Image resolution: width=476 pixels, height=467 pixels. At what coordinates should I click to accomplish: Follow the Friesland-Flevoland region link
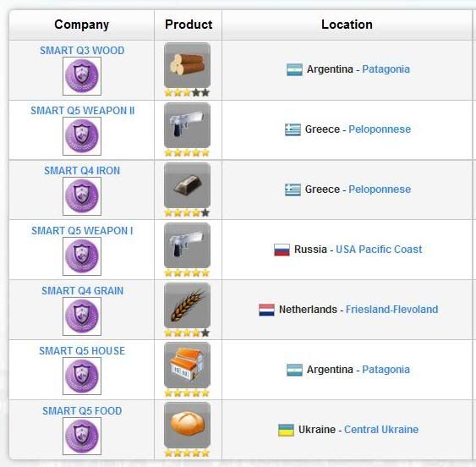pyautogui.click(x=392, y=310)
